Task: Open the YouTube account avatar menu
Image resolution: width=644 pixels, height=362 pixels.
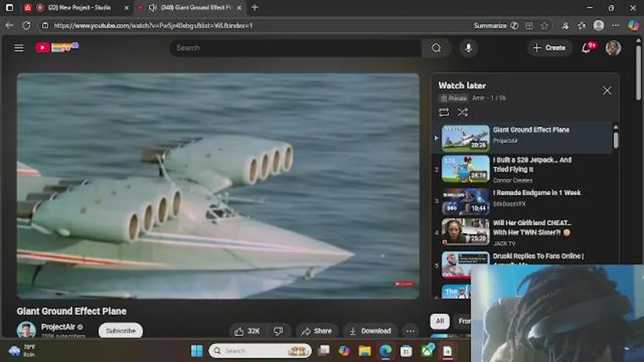Action: click(613, 48)
